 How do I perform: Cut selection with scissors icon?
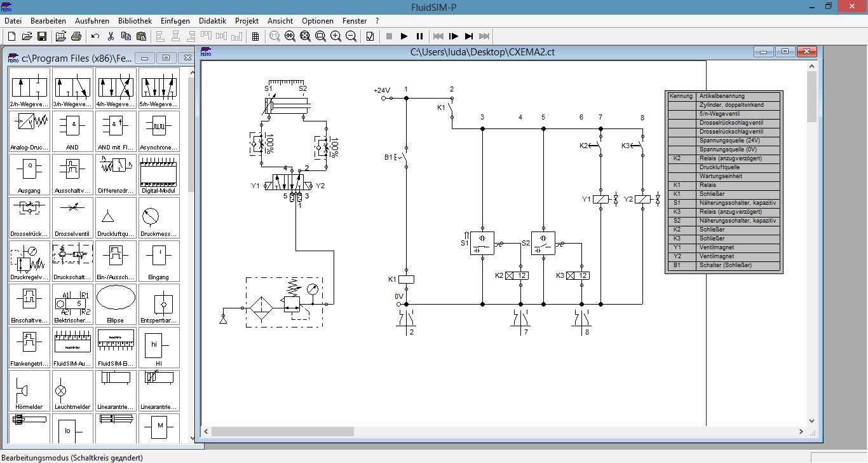(111, 36)
